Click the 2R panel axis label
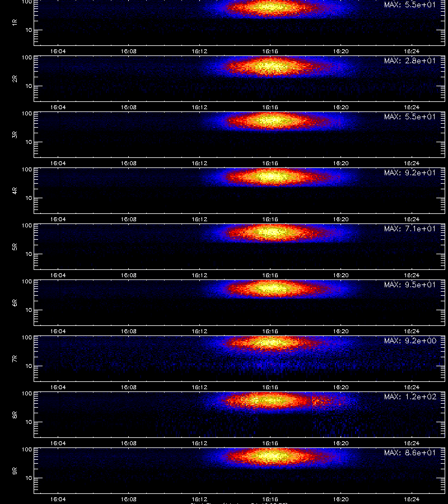 click(x=15, y=79)
